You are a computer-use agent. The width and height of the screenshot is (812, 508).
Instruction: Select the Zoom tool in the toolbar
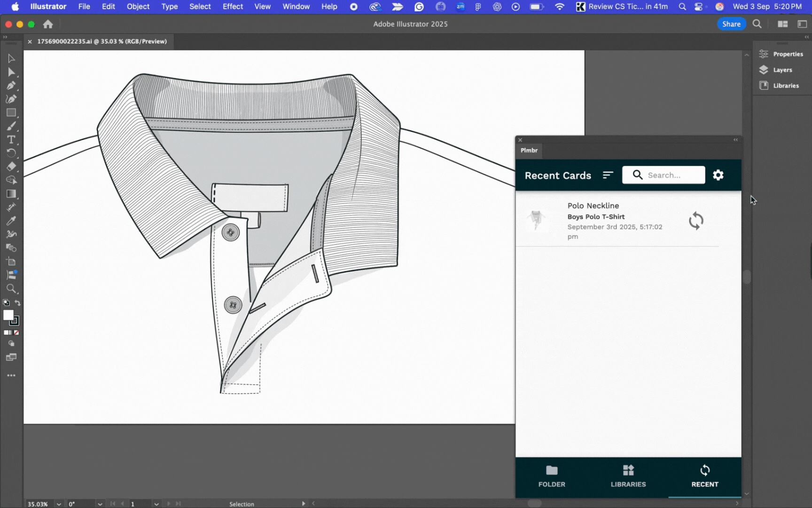[x=11, y=289]
